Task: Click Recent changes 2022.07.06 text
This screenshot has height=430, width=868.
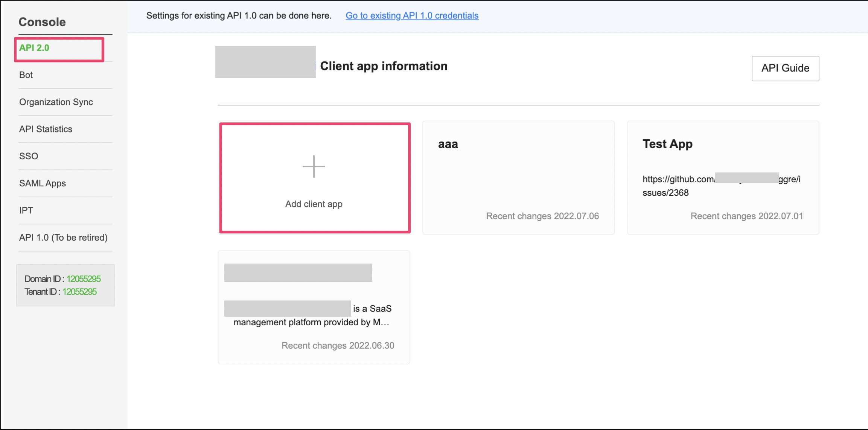Action: click(x=542, y=216)
